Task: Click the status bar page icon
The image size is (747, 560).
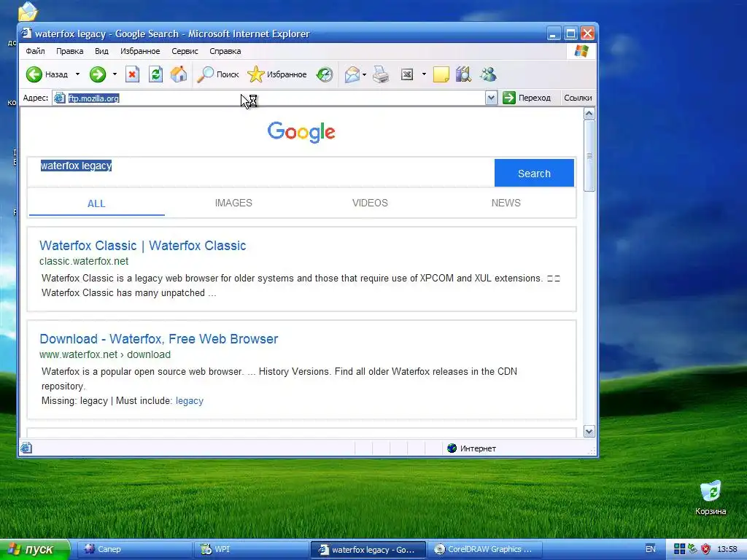Action: pyautogui.click(x=26, y=448)
